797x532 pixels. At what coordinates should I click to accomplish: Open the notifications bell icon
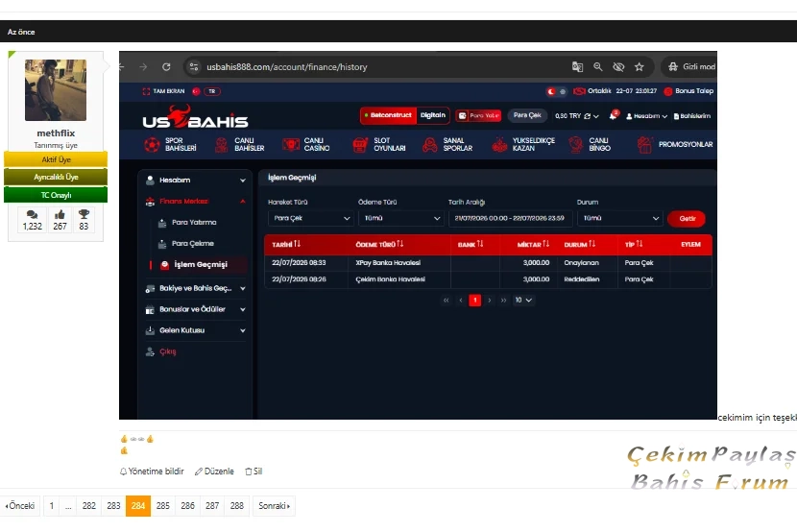pos(614,115)
